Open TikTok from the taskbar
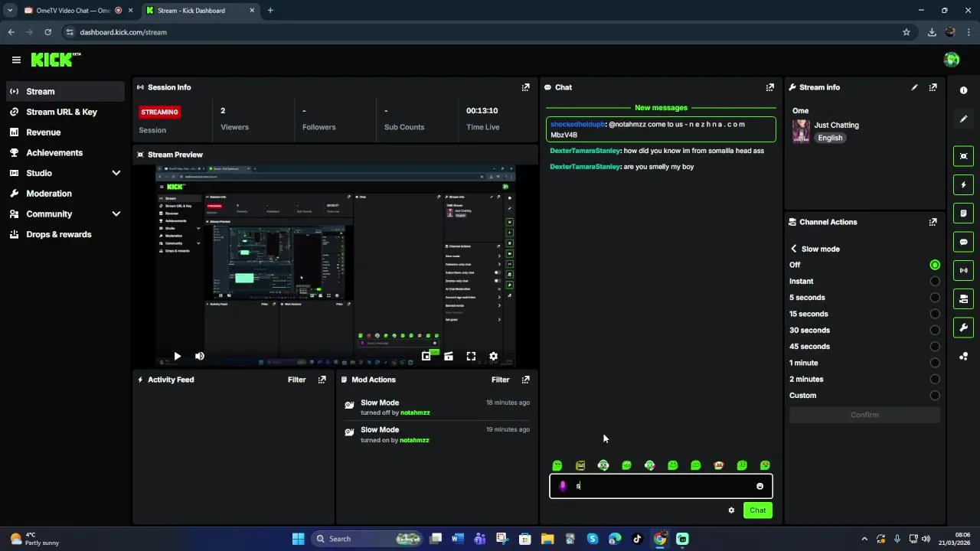Image resolution: width=980 pixels, height=551 pixels. [637, 539]
